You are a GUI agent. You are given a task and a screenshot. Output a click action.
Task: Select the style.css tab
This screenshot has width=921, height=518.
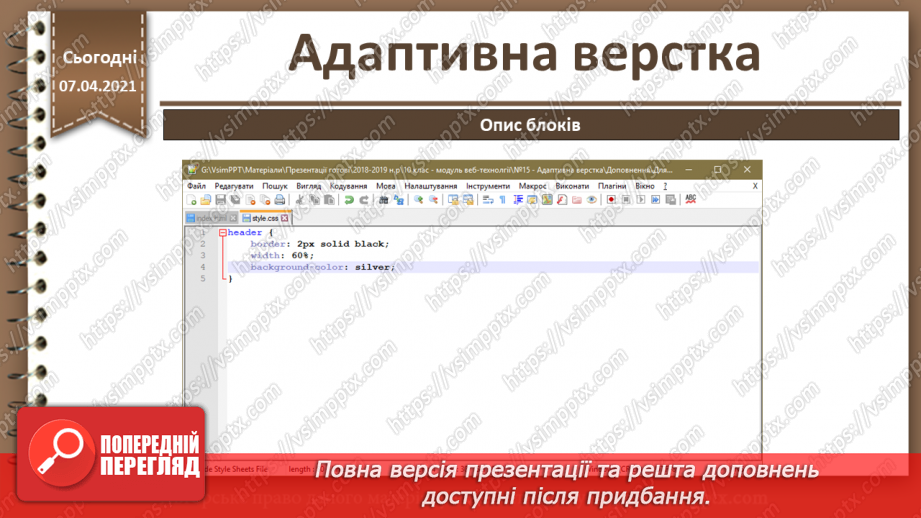(x=264, y=218)
